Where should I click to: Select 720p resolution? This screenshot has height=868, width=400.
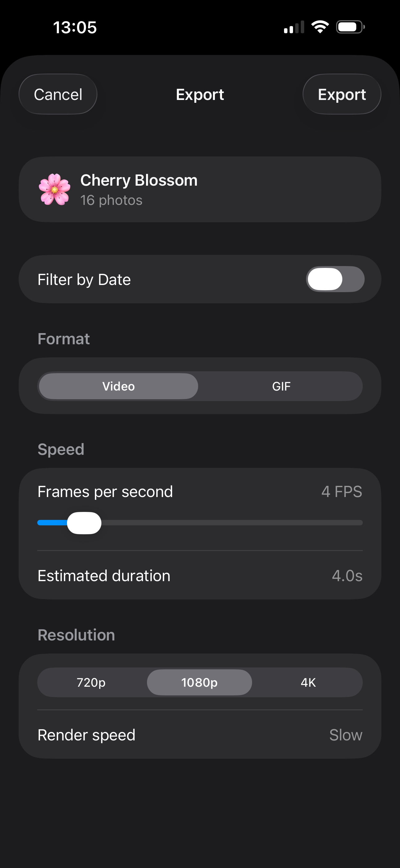91,682
